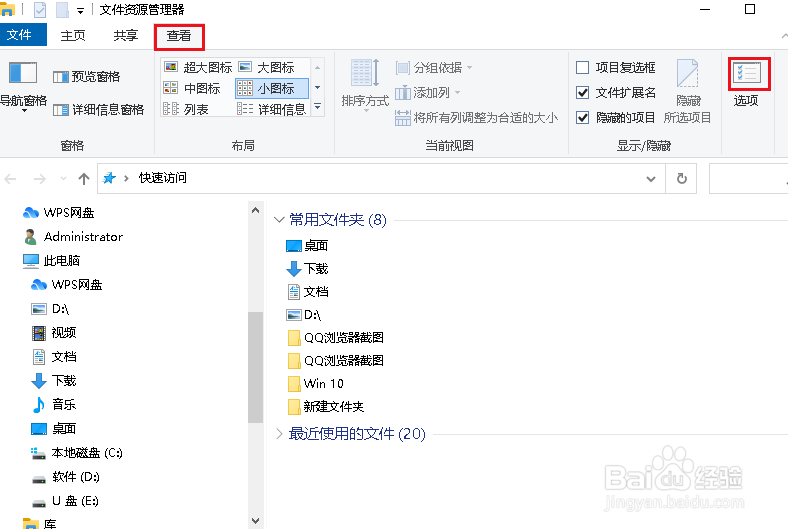Select Administrator in navigation pane
The width and height of the screenshot is (788, 530).
[73, 237]
